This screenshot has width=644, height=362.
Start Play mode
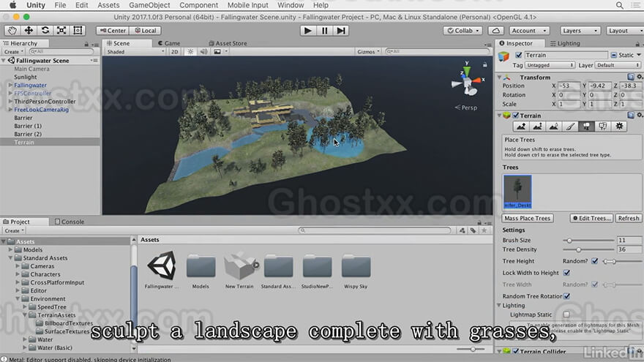coord(307,31)
